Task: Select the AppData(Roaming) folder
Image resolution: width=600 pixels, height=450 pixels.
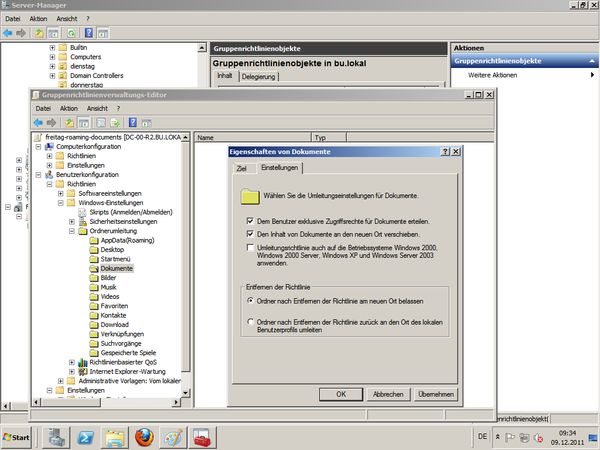Action: (127, 240)
